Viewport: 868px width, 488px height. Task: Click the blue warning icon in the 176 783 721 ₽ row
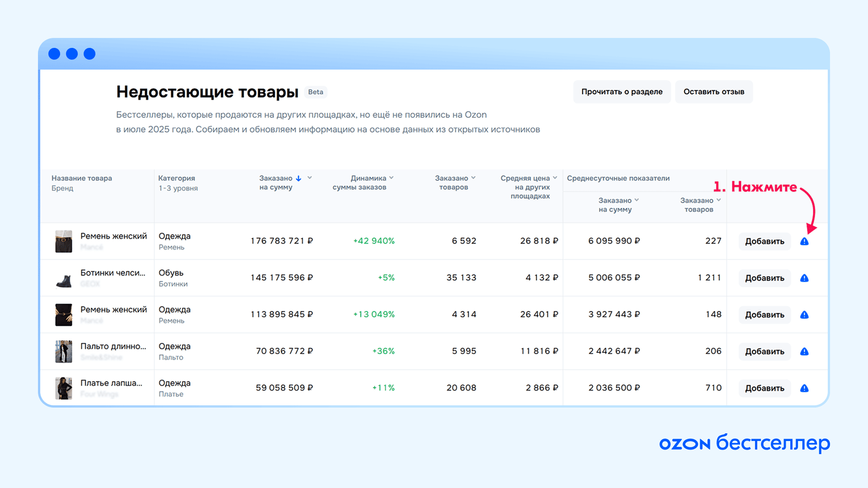tap(804, 241)
